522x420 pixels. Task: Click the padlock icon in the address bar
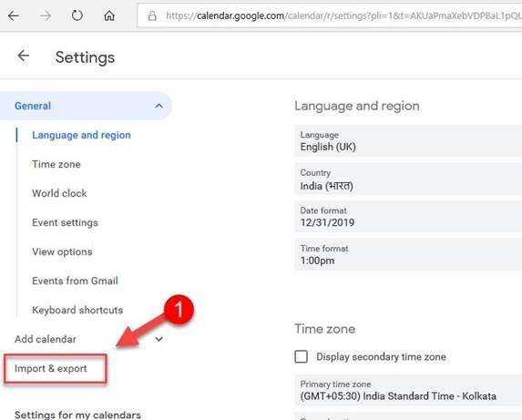coord(152,15)
